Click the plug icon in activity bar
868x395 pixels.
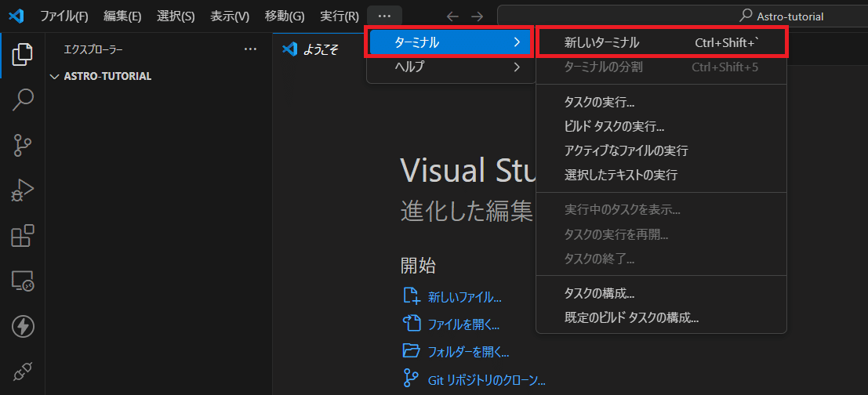23,372
